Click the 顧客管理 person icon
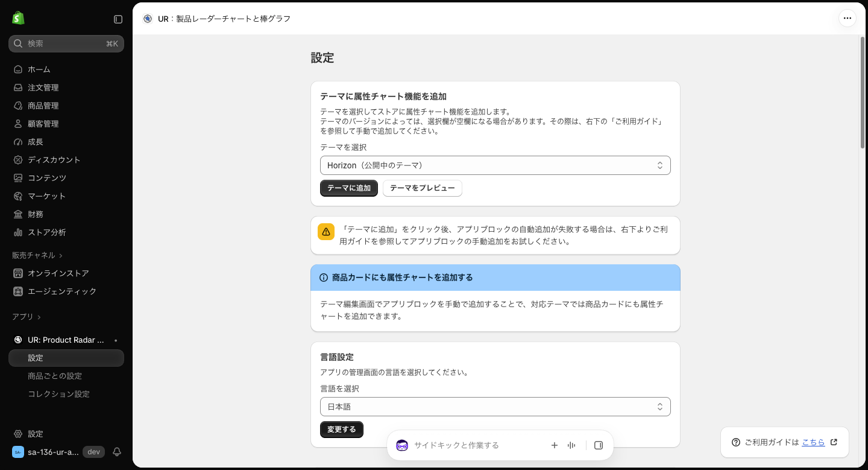The image size is (868, 470). coord(18,124)
